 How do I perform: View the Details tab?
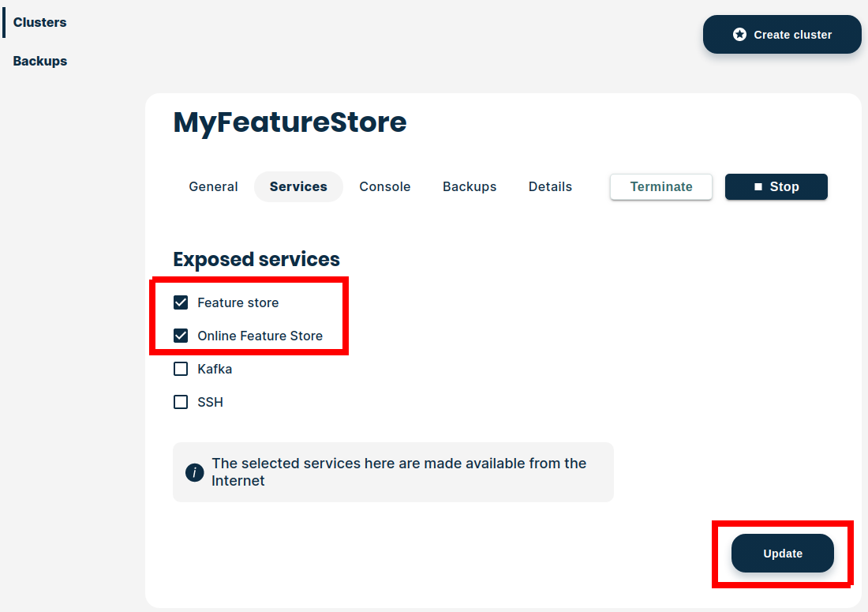point(550,187)
